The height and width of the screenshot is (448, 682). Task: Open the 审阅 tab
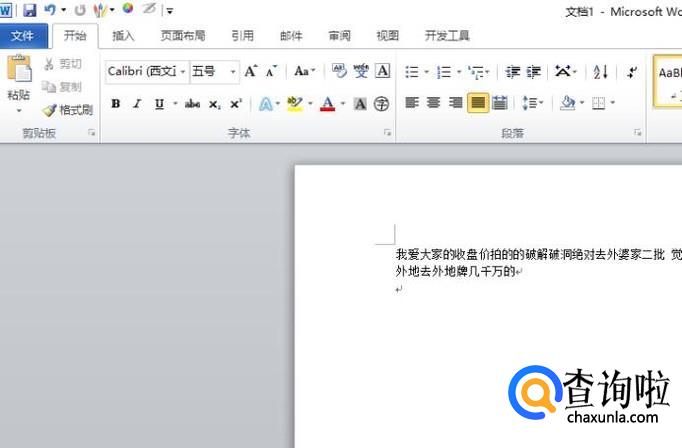339,36
